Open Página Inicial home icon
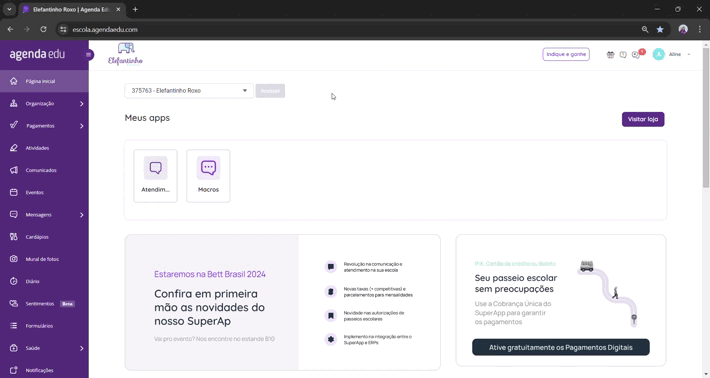710x378 pixels. [x=14, y=81]
